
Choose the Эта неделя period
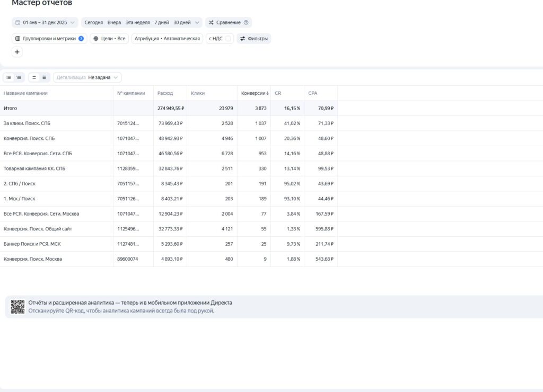pyautogui.click(x=137, y=22)
